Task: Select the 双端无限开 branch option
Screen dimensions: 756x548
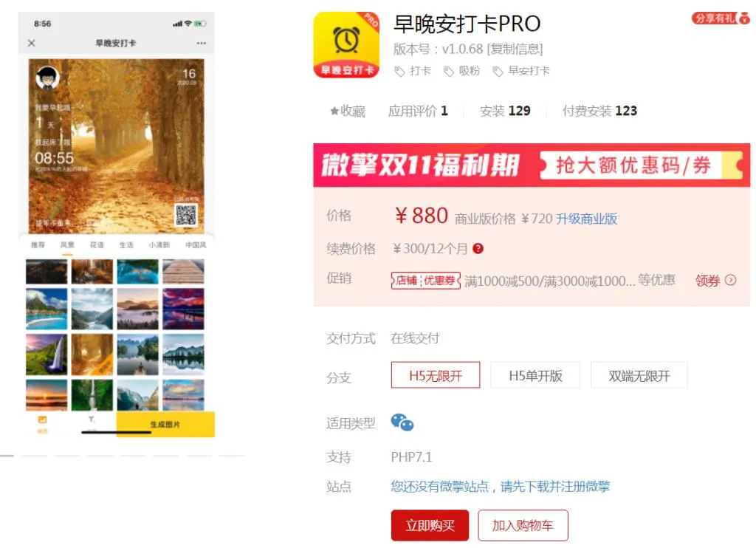Action: pos(639,375)
